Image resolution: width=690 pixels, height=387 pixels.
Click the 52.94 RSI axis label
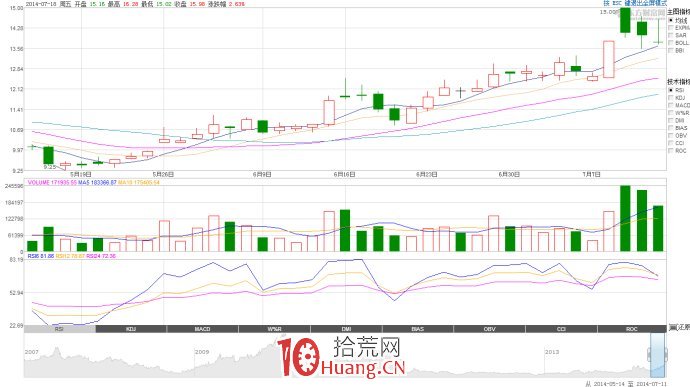pyautogui.click(x=16, y=293)
